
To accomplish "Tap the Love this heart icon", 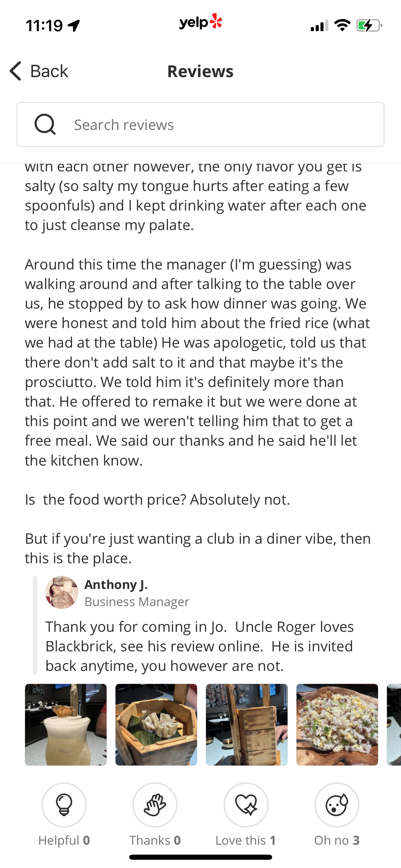I will pyautogui.click(x=246, y=804).
